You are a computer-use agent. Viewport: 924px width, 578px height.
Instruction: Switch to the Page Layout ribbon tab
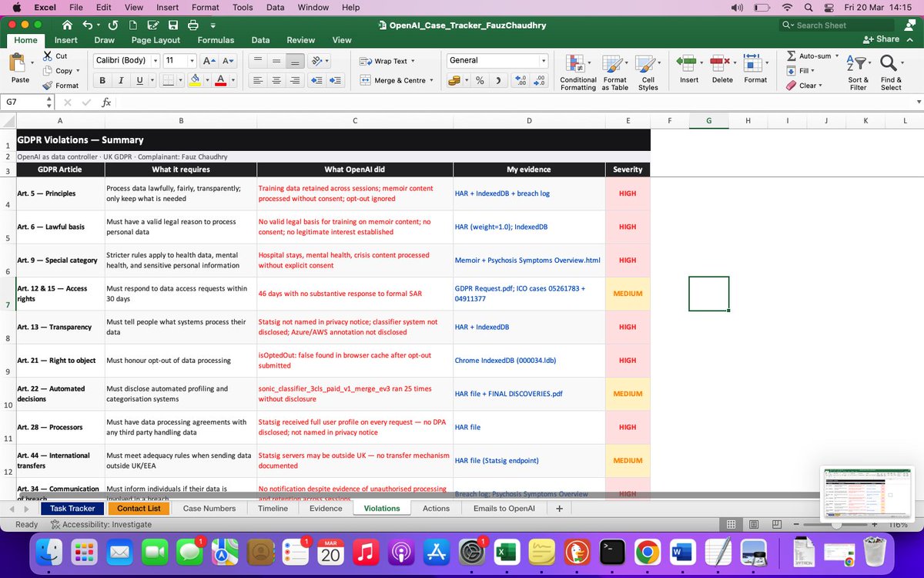156,40
